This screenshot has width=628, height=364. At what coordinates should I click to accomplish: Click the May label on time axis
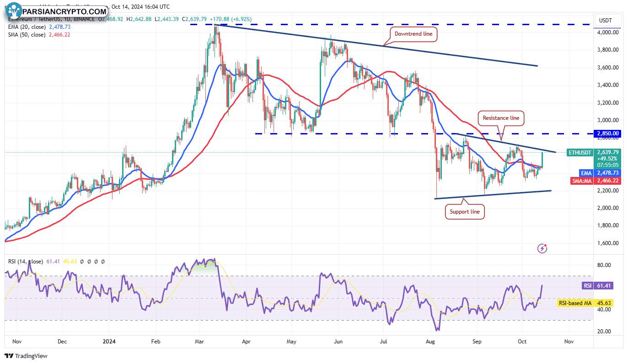(x=292, y=342)
